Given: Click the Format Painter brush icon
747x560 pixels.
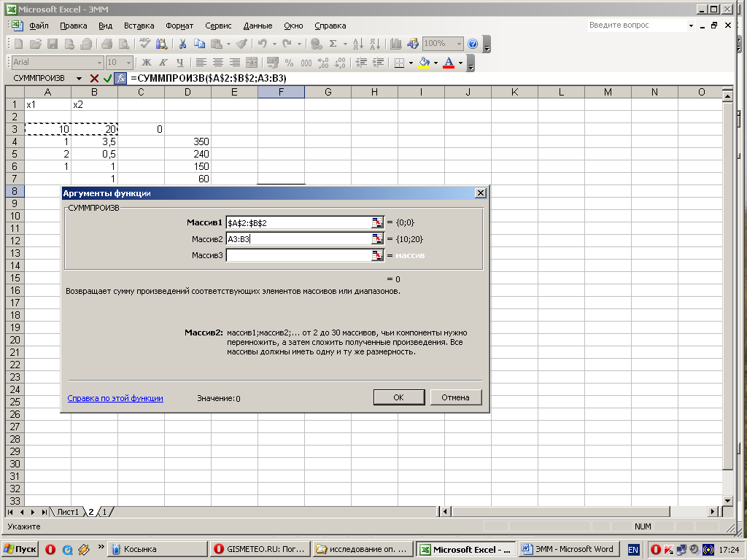Looking at the screenshot, I should 242,44.
